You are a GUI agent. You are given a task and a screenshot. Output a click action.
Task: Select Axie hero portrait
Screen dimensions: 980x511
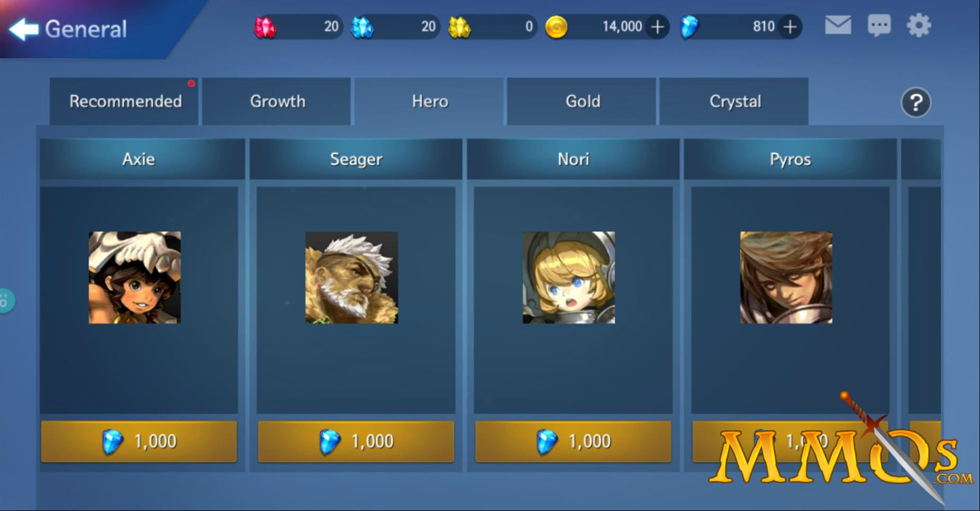click(135, 277)
